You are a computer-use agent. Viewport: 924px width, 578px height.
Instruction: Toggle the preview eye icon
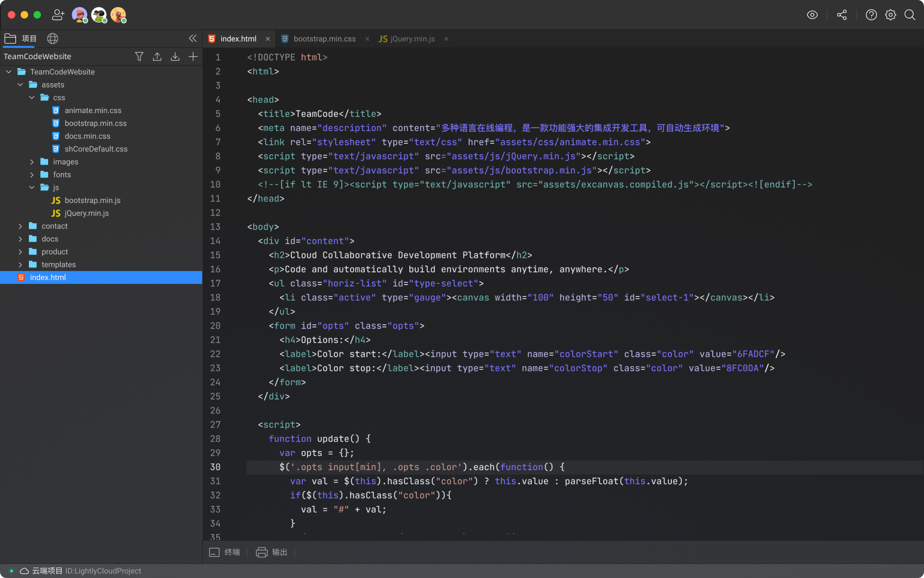pos(812,15)
